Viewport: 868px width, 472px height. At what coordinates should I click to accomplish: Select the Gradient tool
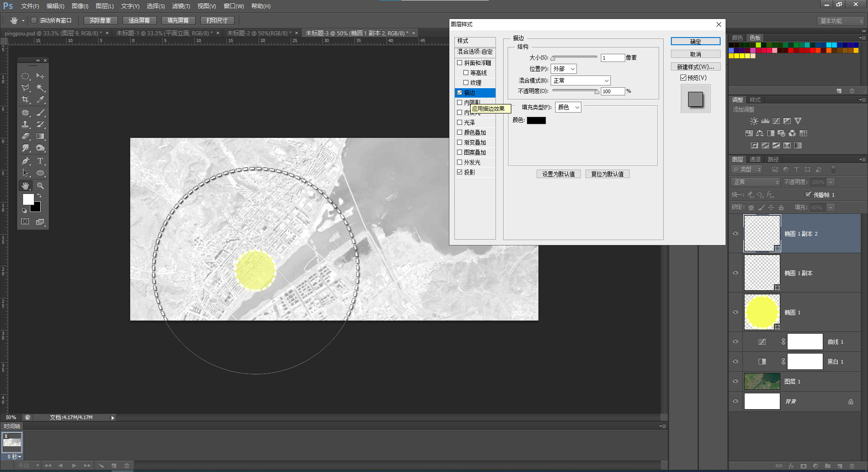point(40,136)
